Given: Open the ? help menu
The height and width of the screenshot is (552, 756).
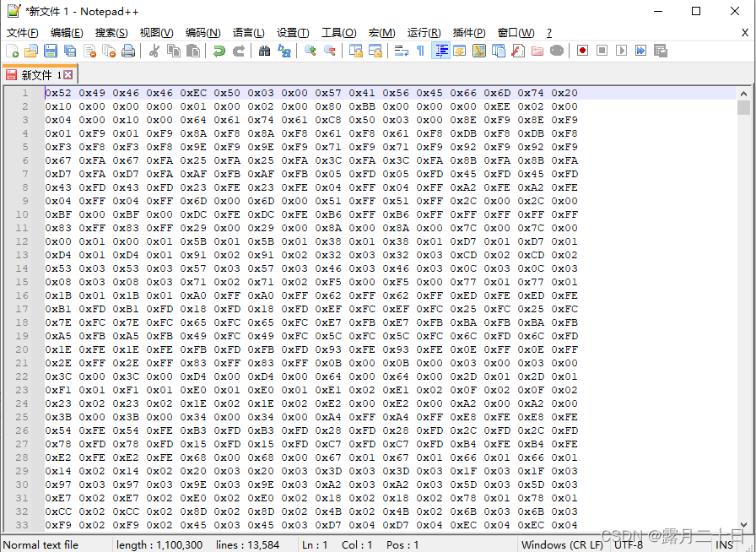Looking at the screenshot, I should point(549,33).
